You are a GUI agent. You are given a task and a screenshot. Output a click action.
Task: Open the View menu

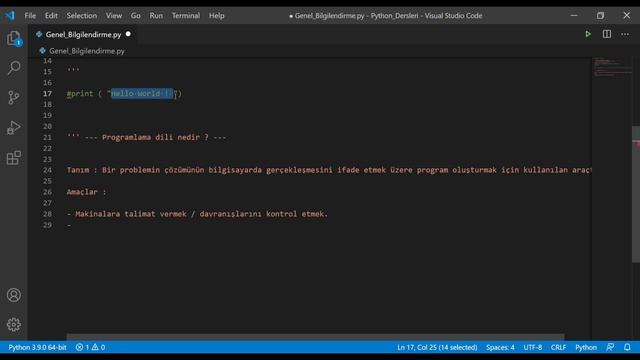pos(114,16)
